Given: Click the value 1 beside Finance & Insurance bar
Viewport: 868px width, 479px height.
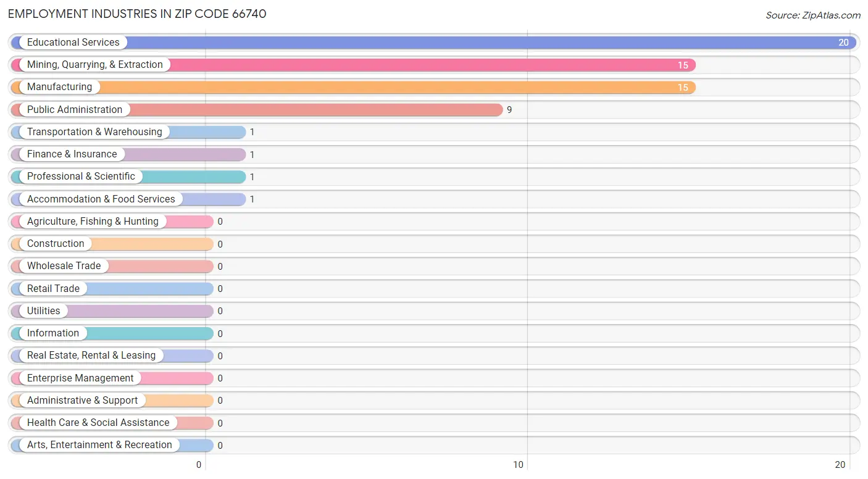Looking at the screenshot, I should [x=252, y=155].
